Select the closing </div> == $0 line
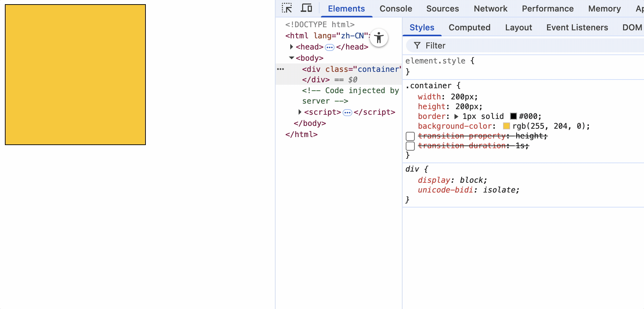The image size is (644, 309). pyautogui.click(x=330, y=80)
